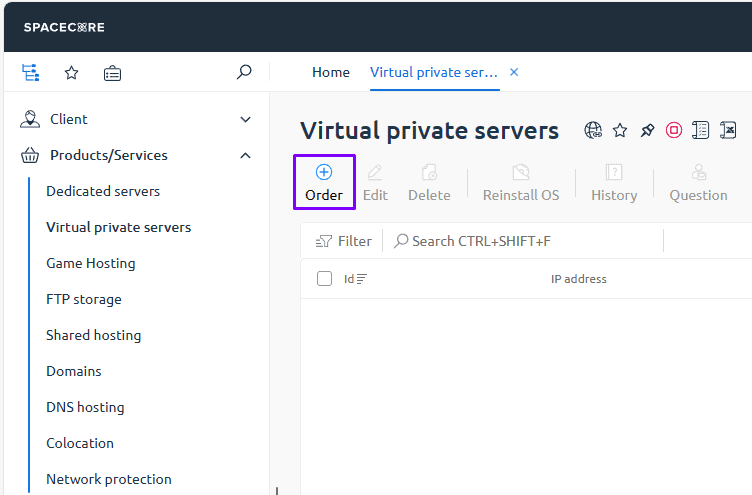This screenshot has width=752, height=495.
Task: Expand the Client section
Action: [x=245, y=119]
